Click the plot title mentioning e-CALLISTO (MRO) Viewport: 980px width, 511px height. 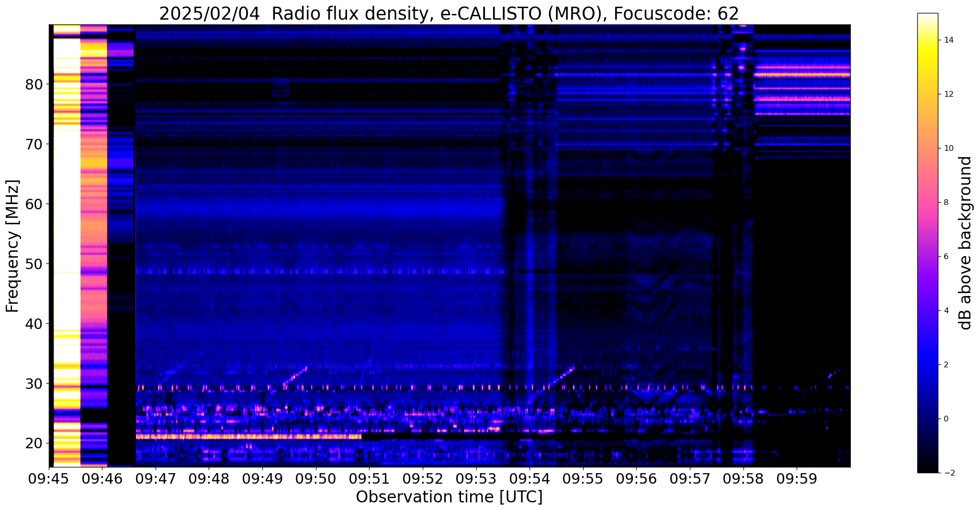pyautogui.click(x=449, y=14)
